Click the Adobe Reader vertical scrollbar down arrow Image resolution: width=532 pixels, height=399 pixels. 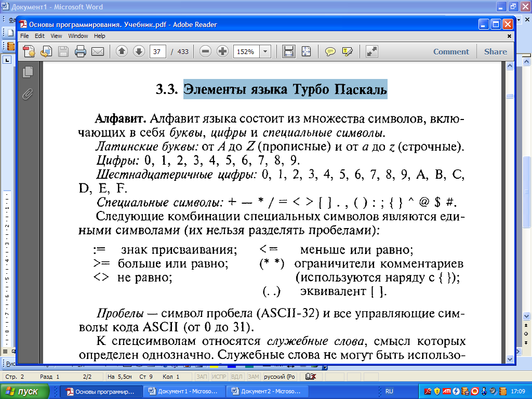(510, 358)
